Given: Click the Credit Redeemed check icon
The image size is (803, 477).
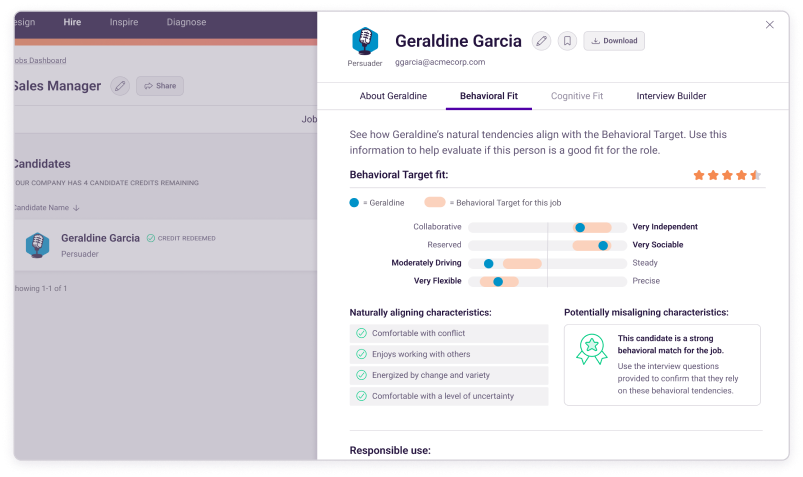Looking at the screenshot, I should pos(151,238).
